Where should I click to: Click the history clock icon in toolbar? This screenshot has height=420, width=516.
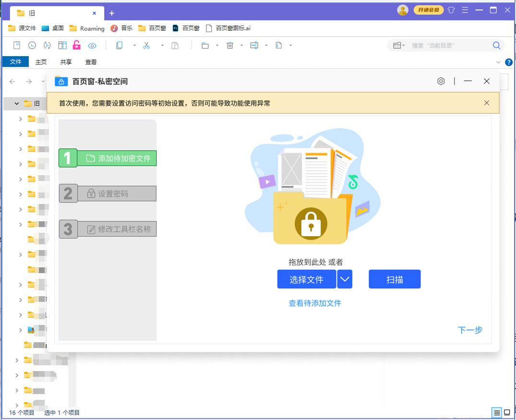coord(32,45)
